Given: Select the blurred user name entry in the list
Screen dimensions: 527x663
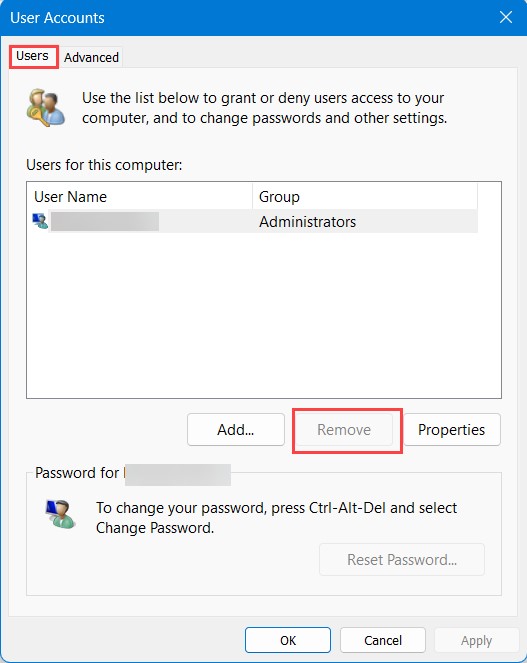Looking at the screenshot, I should pos(104,222).
